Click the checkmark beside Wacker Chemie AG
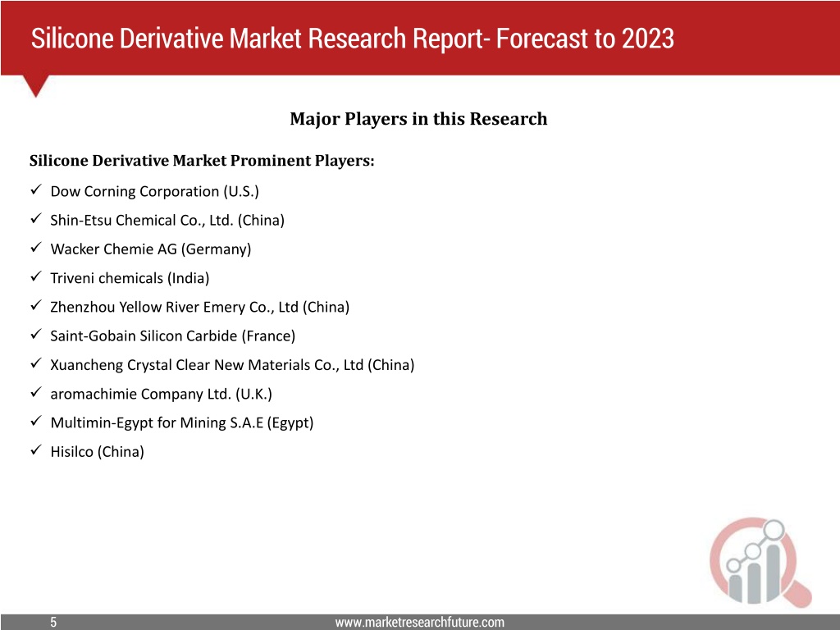 pos(36,248)
